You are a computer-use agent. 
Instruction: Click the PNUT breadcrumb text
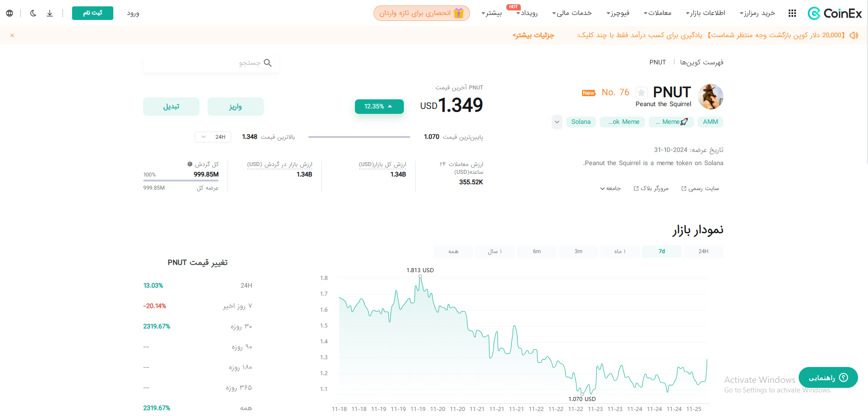(x=658, y=62)
